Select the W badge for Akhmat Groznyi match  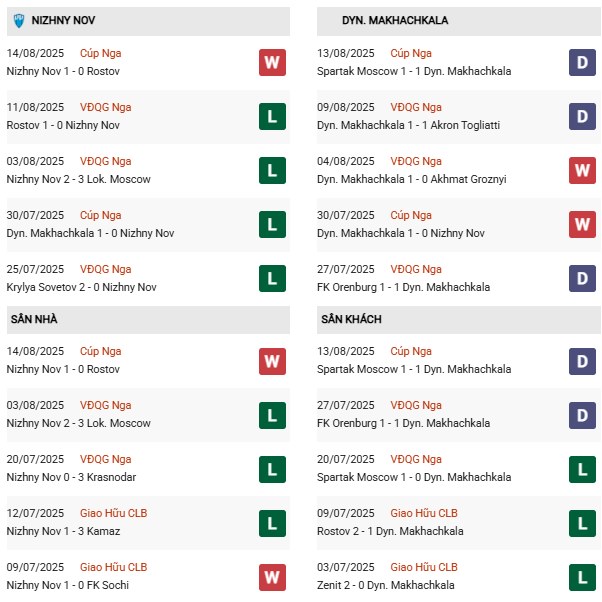tap(582, 171)
